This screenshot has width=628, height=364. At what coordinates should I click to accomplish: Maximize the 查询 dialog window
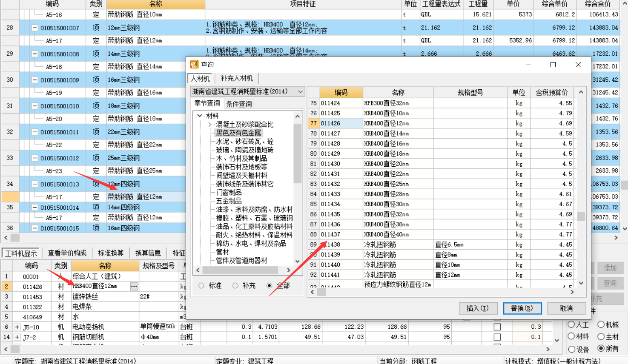553,65
